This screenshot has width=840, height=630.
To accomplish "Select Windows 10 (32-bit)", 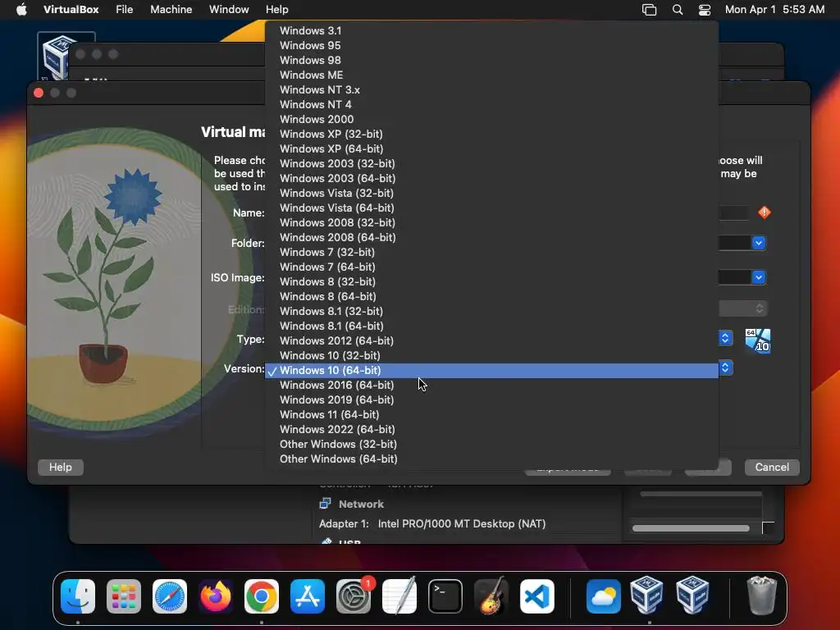I will [491, 355].
